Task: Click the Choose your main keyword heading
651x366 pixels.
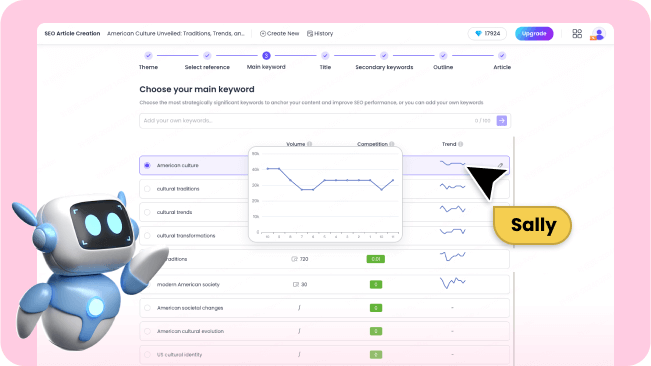Action: pos(197,89)
